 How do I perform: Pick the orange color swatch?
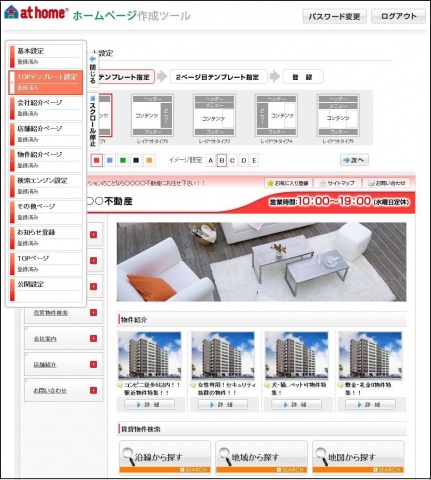[x=149, y=160]
